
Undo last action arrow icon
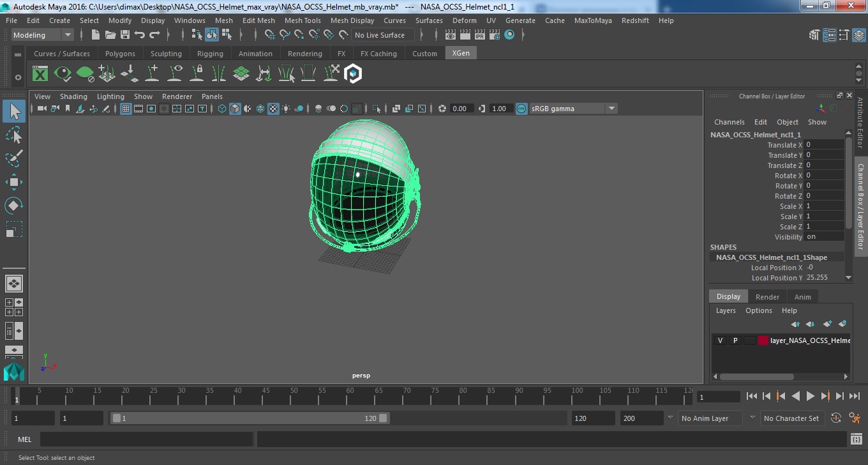[140, 35]
